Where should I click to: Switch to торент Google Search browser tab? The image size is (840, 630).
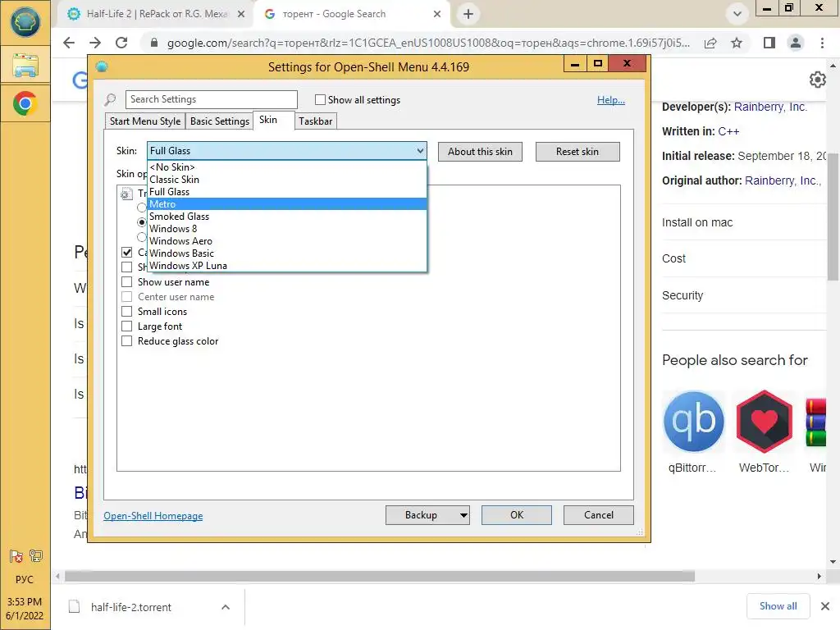pyautogui.click(x=351, y=14)
